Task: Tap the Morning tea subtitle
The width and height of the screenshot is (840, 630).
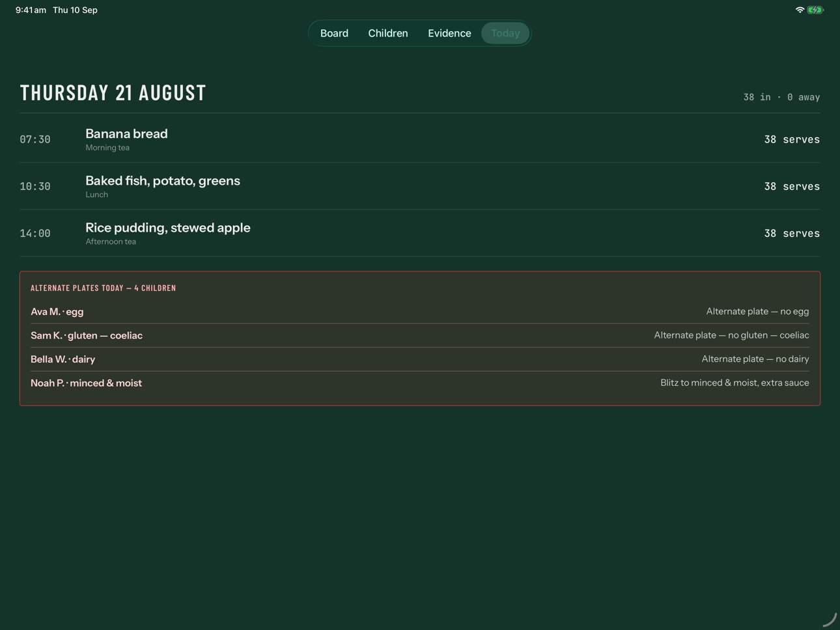Action: [x=107, y=148]
